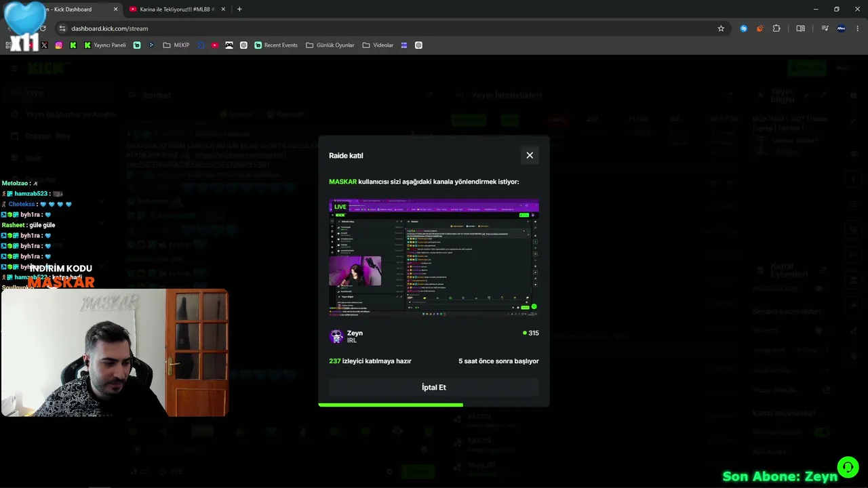Open the Recent Events bookmark
This screenshot has width=868, height=488.
[276, 45]
